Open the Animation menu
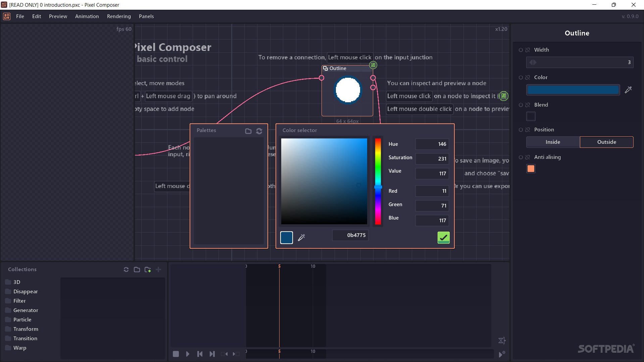Viewport: 644px width, 362px height. click(87, 16)
